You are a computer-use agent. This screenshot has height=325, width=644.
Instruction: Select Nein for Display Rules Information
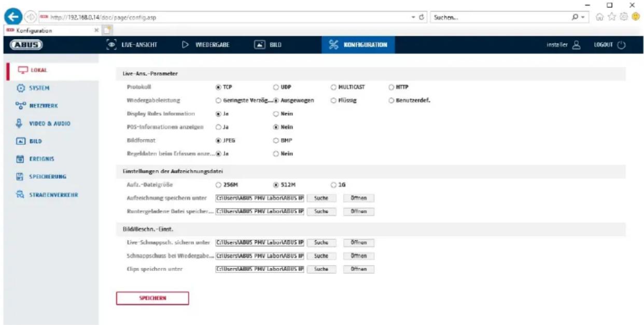click(x=276, y=114)
